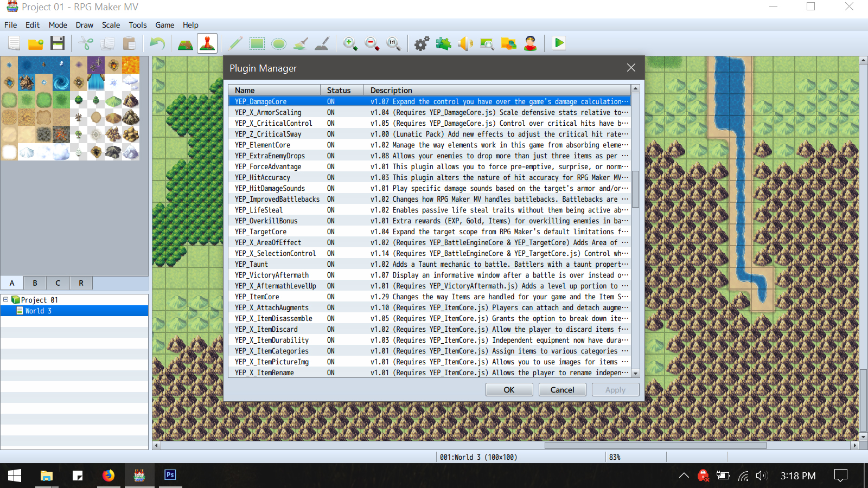Open the Character Generator icon

click(x=531, y=43)
